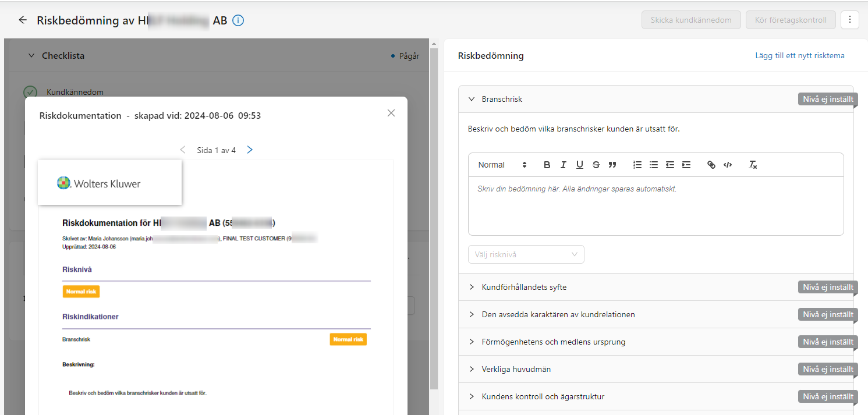Toggle strikethrough formatting in the editor
This screenshot has width=868, height=415.
pyautogui.click(x=596, y=165)
